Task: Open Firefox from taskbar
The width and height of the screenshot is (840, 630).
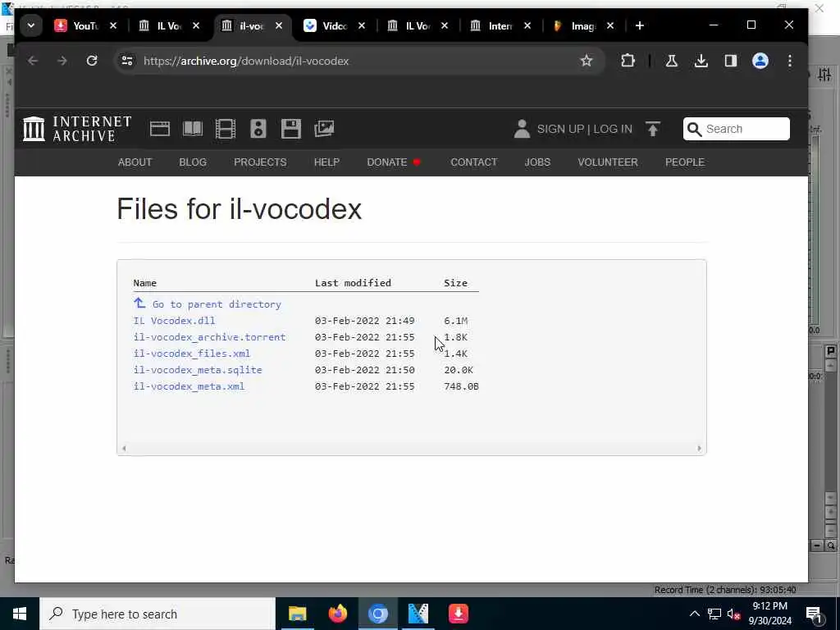Action: point(337,614)
